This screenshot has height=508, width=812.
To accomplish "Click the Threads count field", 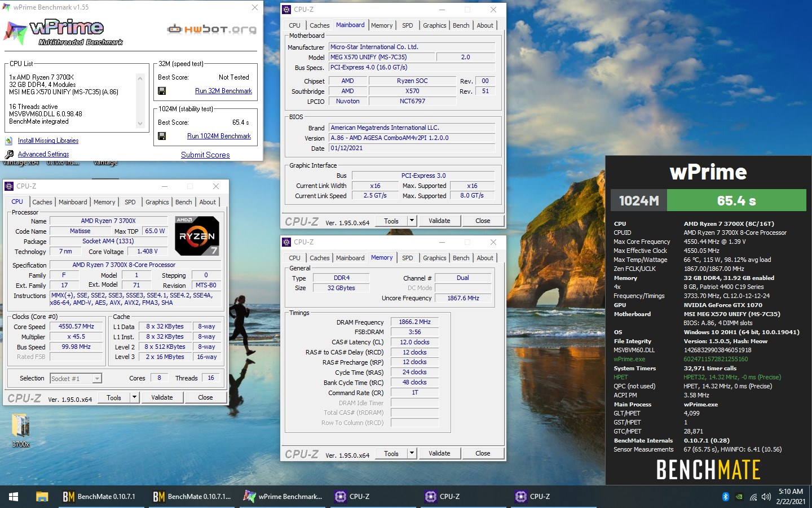I will pos(211,378).
